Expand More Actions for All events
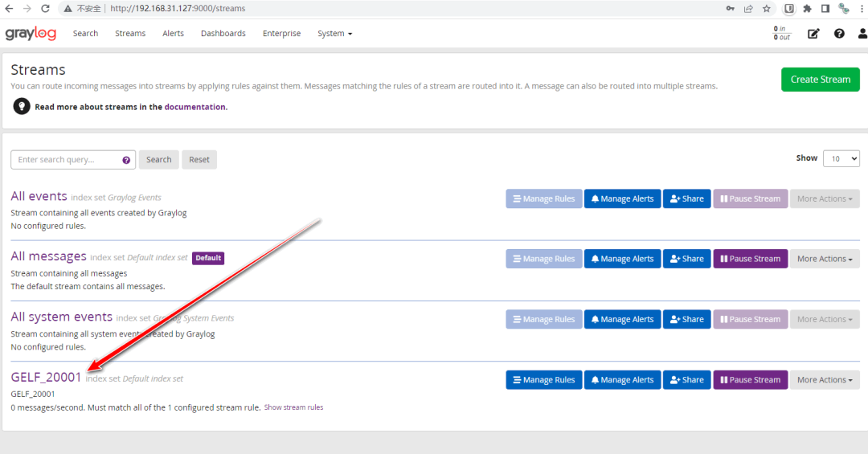 [x=825, y=198]
